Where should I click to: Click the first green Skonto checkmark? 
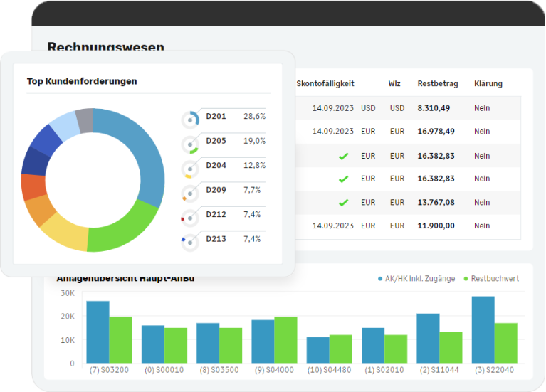(343, 156)
